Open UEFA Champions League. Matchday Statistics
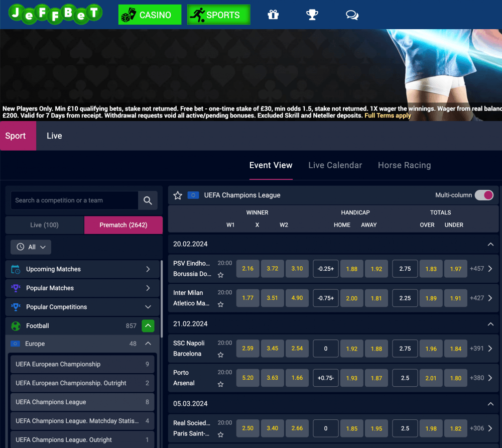Viewport: 502px width, 448px height. 82,421
